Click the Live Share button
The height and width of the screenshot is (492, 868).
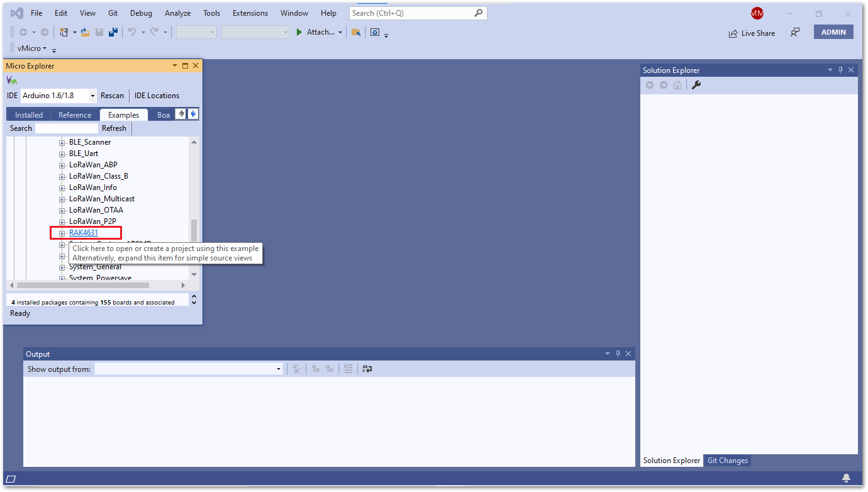point(752,33)
